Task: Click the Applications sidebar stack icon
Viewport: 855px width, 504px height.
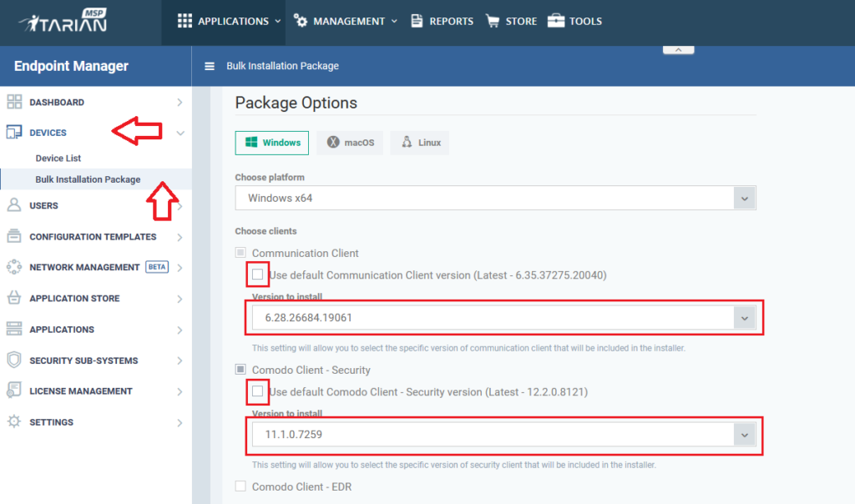Action: (x=14, y=329)
